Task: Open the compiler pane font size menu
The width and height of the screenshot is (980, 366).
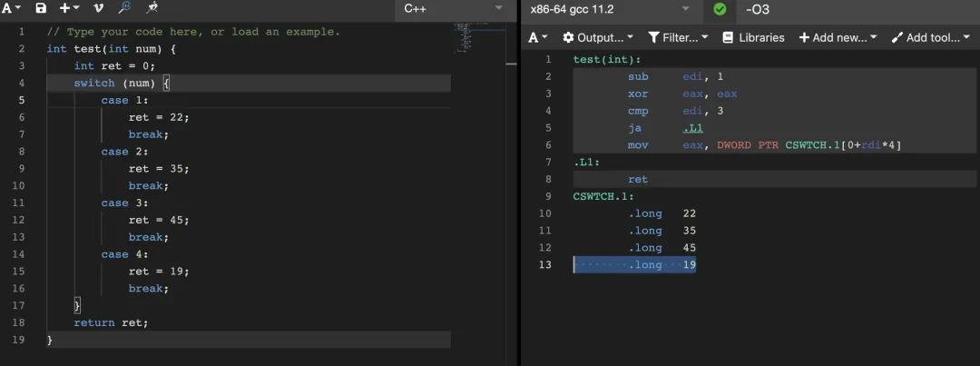Action: [x=538, y=37]
